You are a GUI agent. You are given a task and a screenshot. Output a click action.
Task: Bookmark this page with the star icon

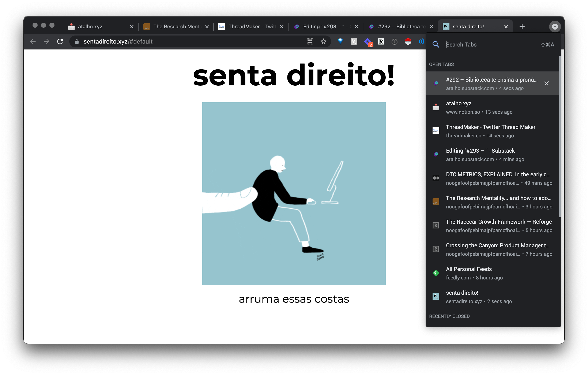pyautogui.click(x=324, y=42)
